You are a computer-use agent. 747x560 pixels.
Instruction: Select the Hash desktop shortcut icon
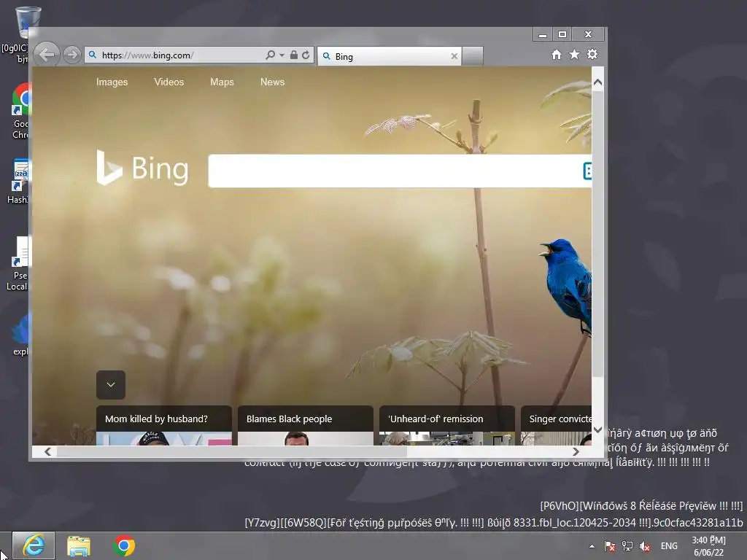tap(19, 182)
